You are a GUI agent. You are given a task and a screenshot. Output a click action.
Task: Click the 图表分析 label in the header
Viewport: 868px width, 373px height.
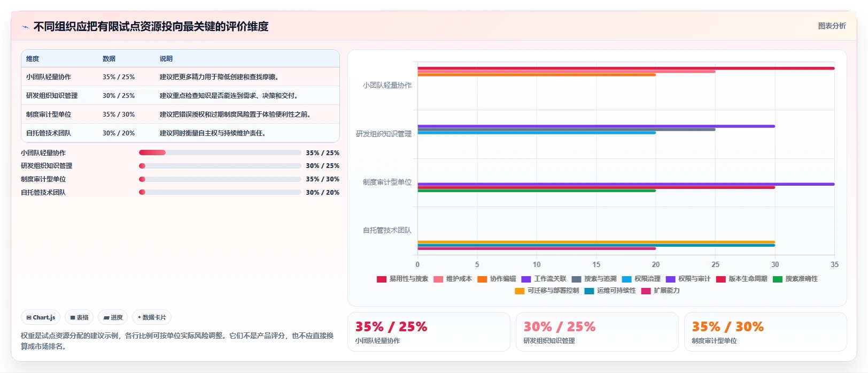pyautogui.click(x=832, y=26)
